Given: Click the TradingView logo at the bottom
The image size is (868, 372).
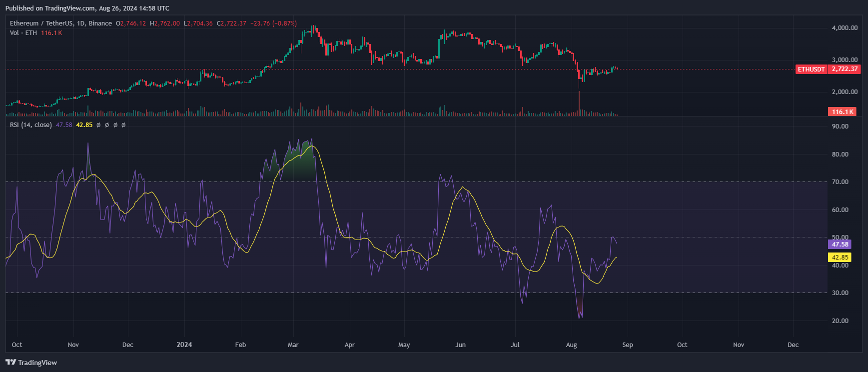Looking at the screenshot, I should pyautogui.click(x=31, y=362).
